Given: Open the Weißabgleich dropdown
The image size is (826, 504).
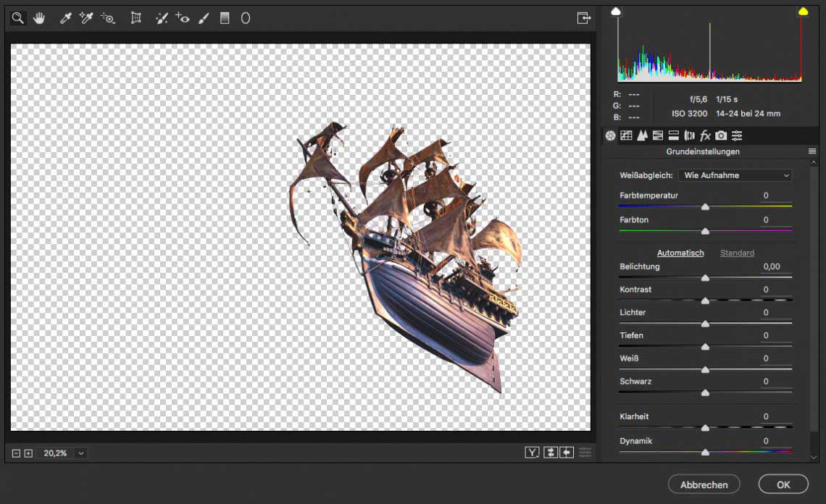Looking at the screenshot, I should pyautogui.click(x=735, y=175).
